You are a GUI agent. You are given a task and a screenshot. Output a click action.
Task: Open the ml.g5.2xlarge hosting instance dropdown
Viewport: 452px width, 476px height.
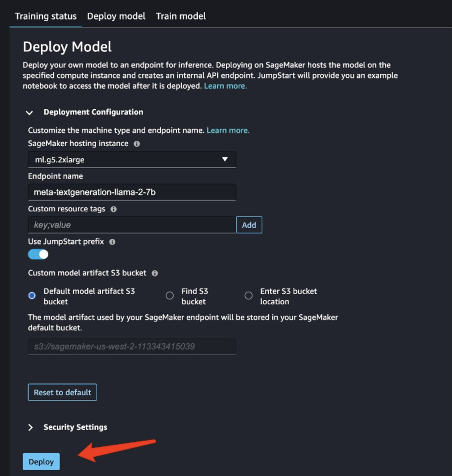coord(132,159)
